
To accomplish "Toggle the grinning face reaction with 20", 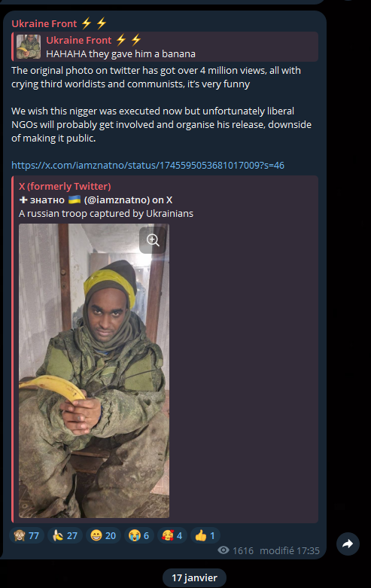I will pos(103,535).
